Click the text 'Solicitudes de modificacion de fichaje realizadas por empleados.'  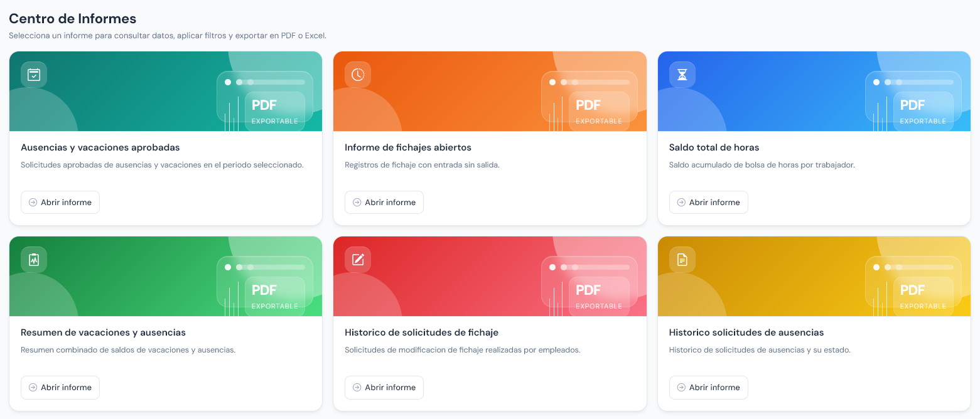pos(463,350)
